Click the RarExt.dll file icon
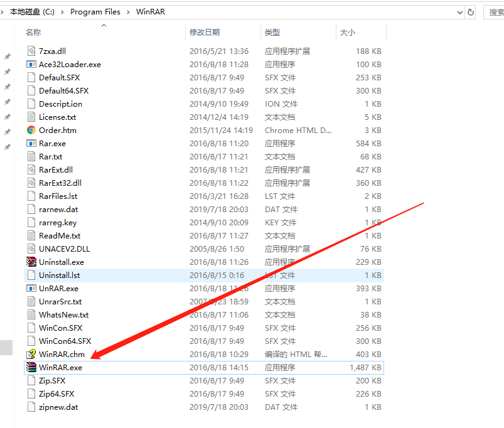504x428 pixels. 31,169
